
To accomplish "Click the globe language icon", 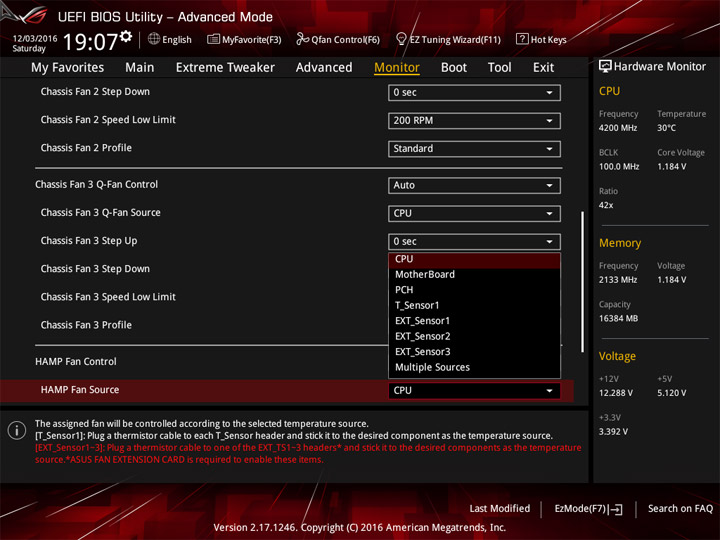I will pyautogui.click(x=154, y=39).
